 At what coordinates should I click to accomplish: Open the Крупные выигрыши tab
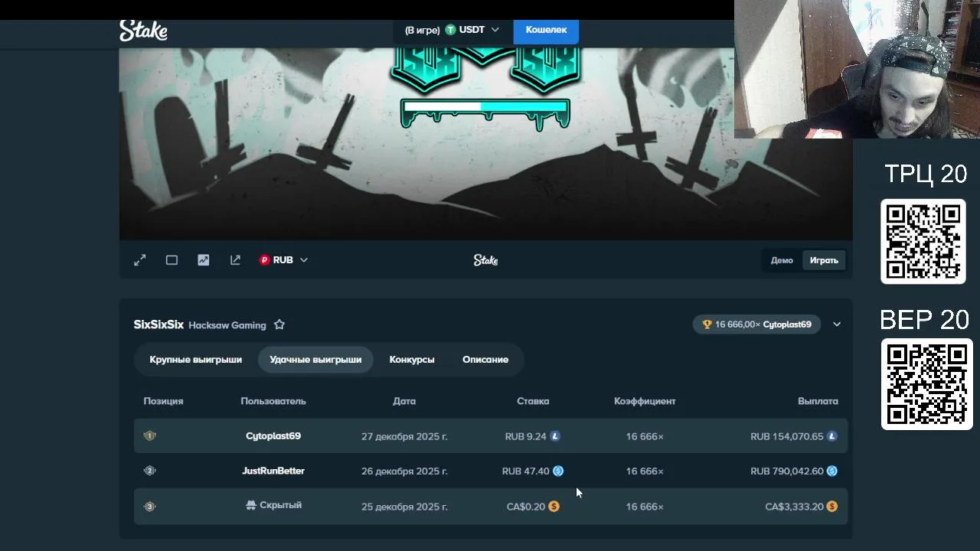click(x=195, y=360)
